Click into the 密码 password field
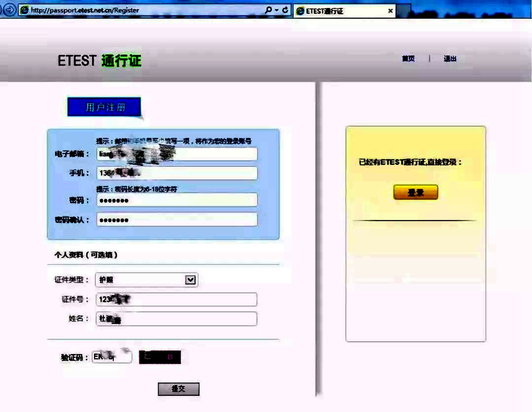This screenshot has width=532, height=412. point(177,200)
